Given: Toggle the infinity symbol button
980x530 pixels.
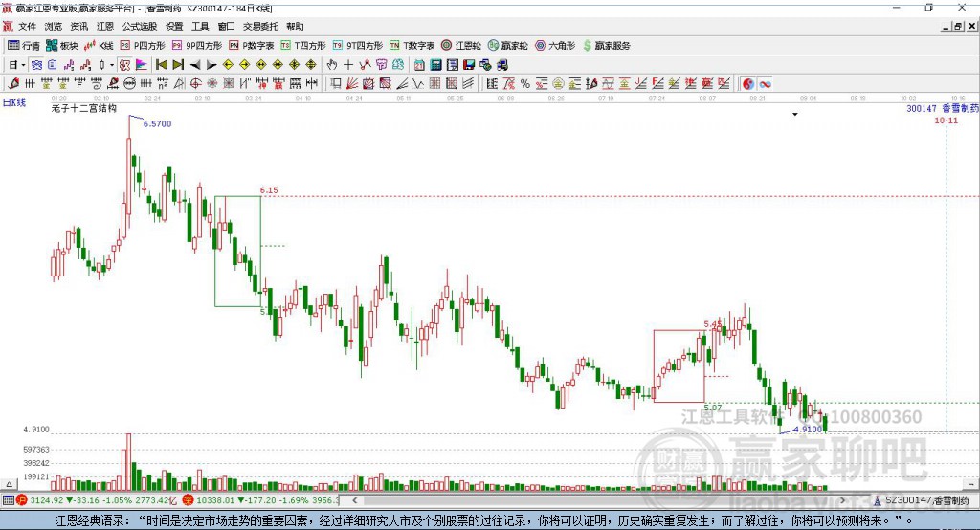Looking at the screenshot, I should pyautogui.click(x=765, y=84).
